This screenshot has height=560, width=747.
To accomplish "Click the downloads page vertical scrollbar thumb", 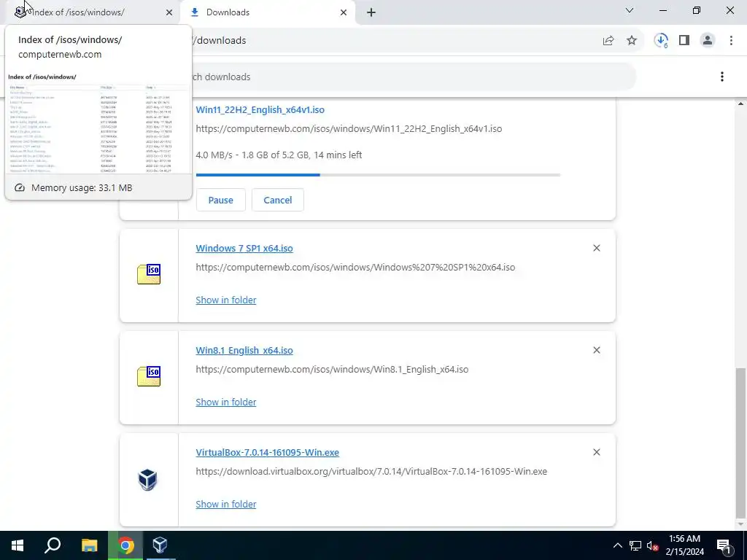I will pyautogui.click(x=740, y=443).
